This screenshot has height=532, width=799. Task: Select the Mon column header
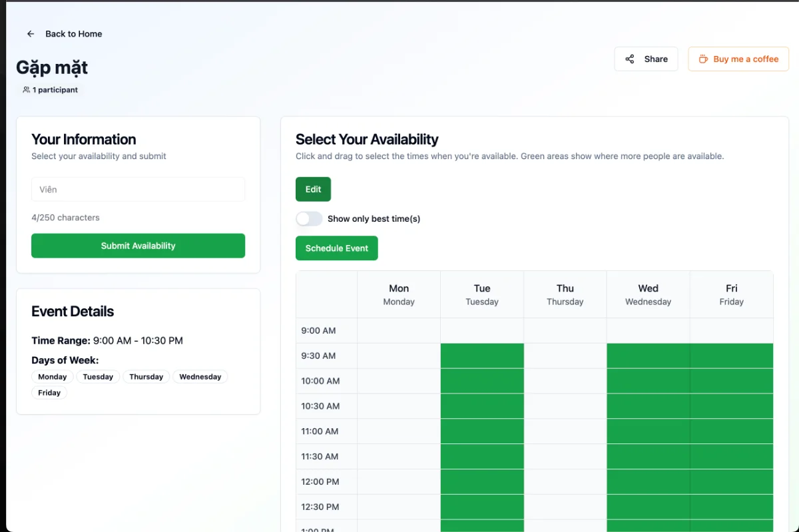399,294
